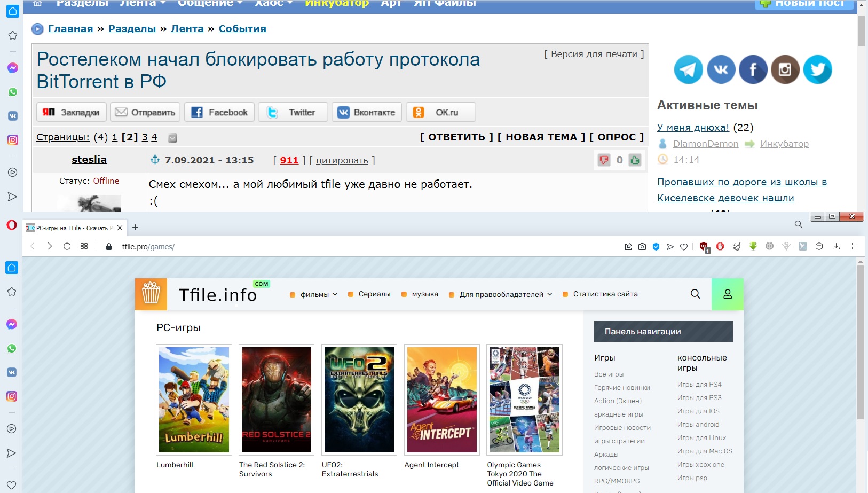Reload the tfile.pro page
868x493 pixels.
tap(67, 246)
